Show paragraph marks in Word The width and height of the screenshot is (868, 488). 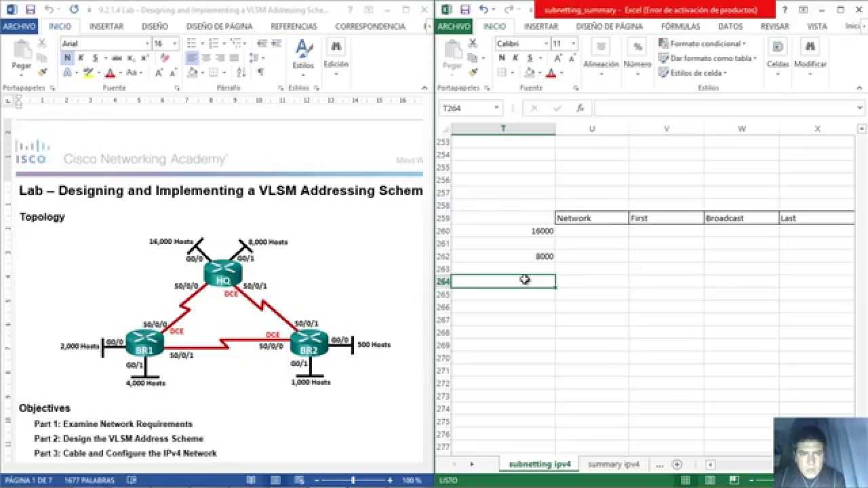(260, 73)
